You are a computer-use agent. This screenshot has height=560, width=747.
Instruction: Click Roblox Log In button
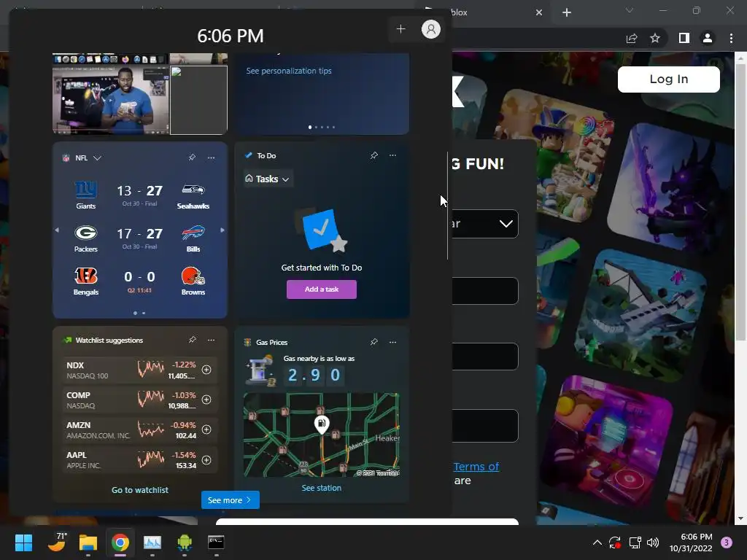[x=668, y=79]
